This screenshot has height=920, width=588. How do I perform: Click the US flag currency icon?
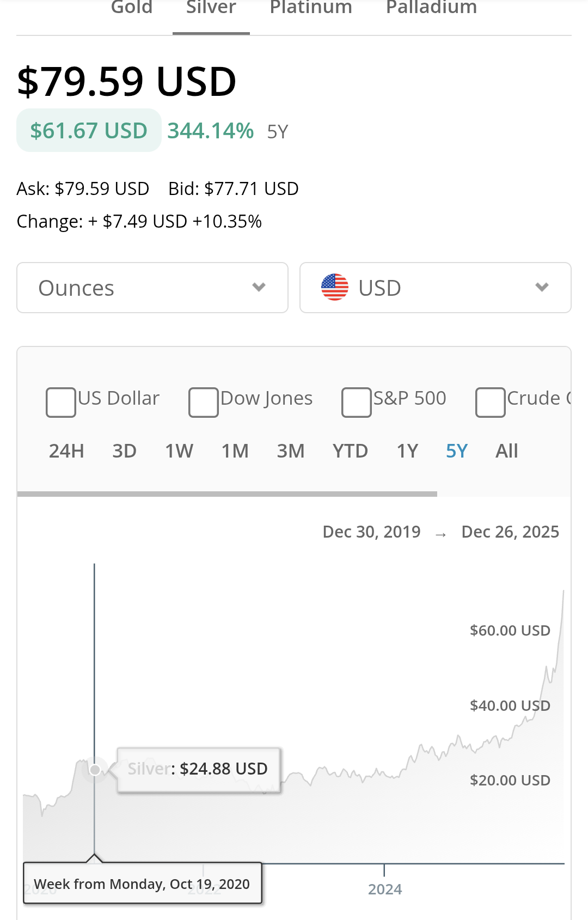tap(335, 287)
